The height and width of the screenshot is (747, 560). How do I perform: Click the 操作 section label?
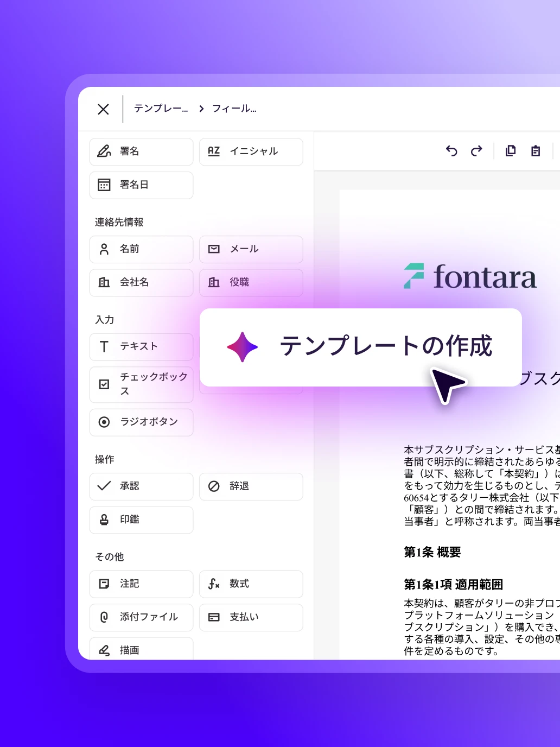(x=105, y=459)
